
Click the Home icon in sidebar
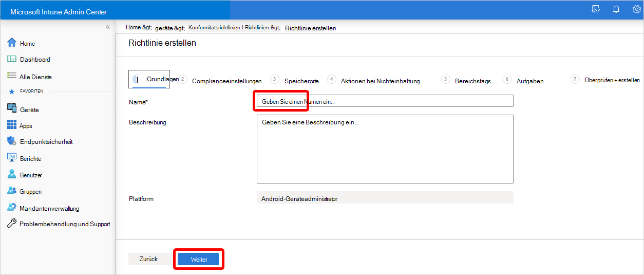[x=12, y=43]
